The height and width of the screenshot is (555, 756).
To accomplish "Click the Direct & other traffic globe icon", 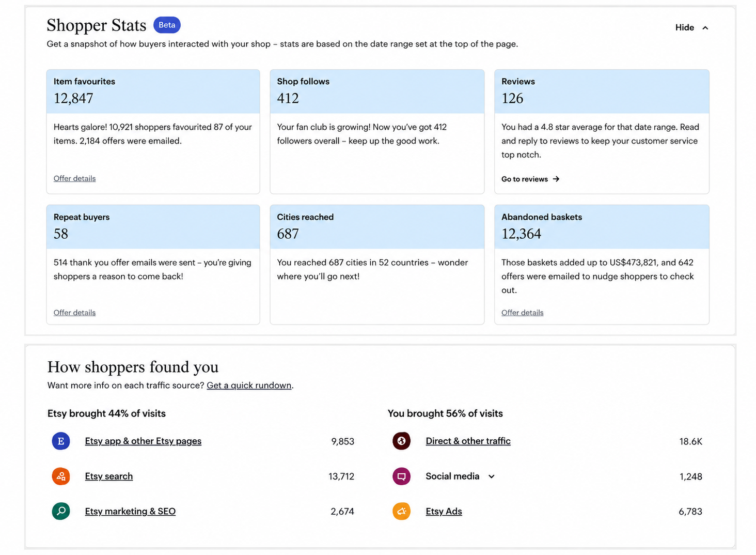I will [x=401, y=441].
